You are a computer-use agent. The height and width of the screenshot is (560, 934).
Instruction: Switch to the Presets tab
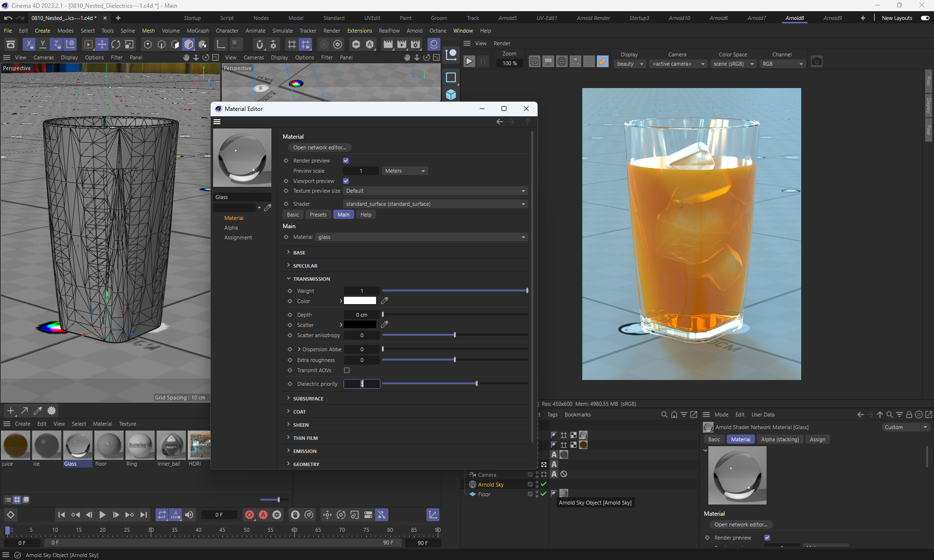point(318,215)
